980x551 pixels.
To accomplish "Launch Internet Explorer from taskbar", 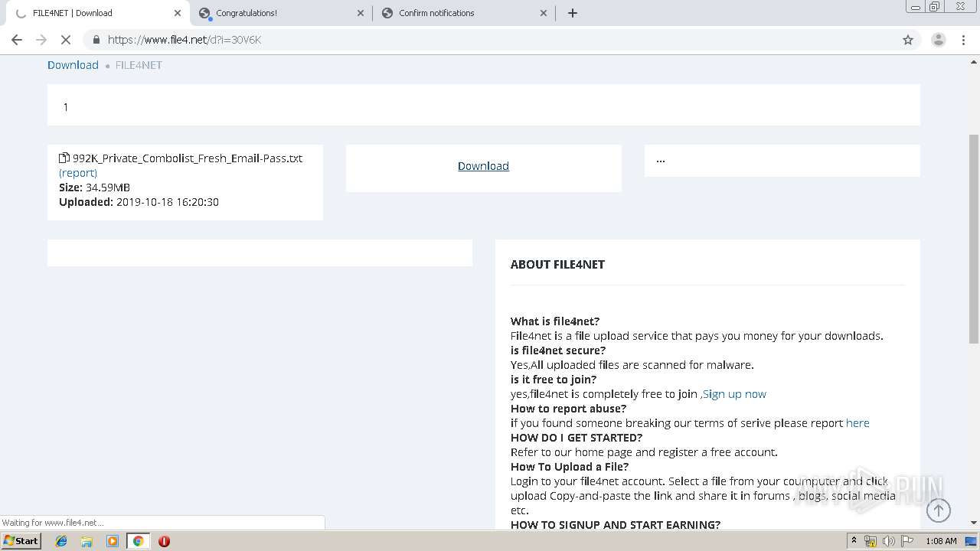I will click(61, 541).
